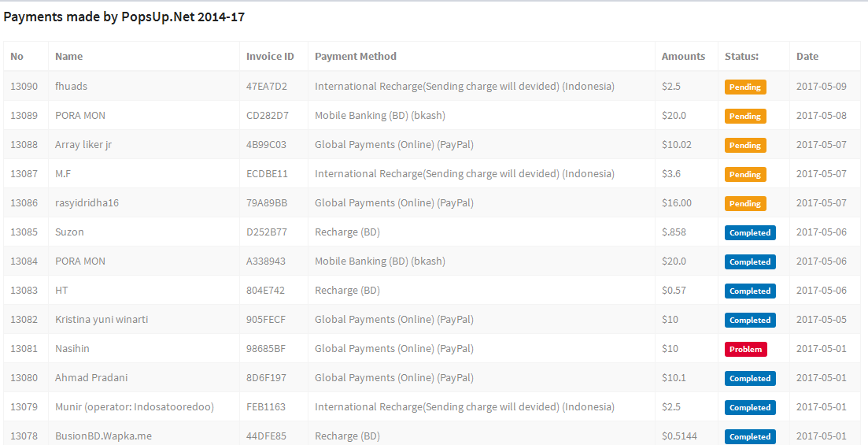Click the 'Invoice ID' column header
The height and width of the screenshot is (445, 868).
[270, 56]
